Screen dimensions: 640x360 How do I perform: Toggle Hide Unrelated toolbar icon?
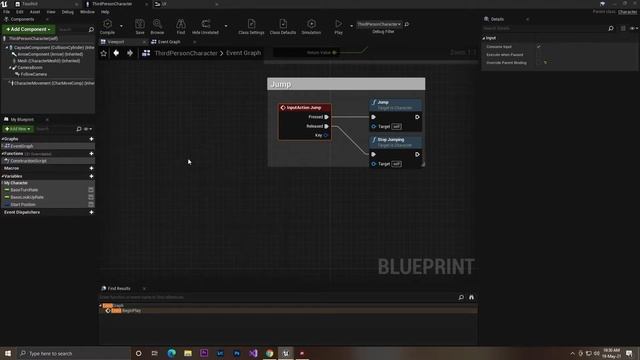206,24
